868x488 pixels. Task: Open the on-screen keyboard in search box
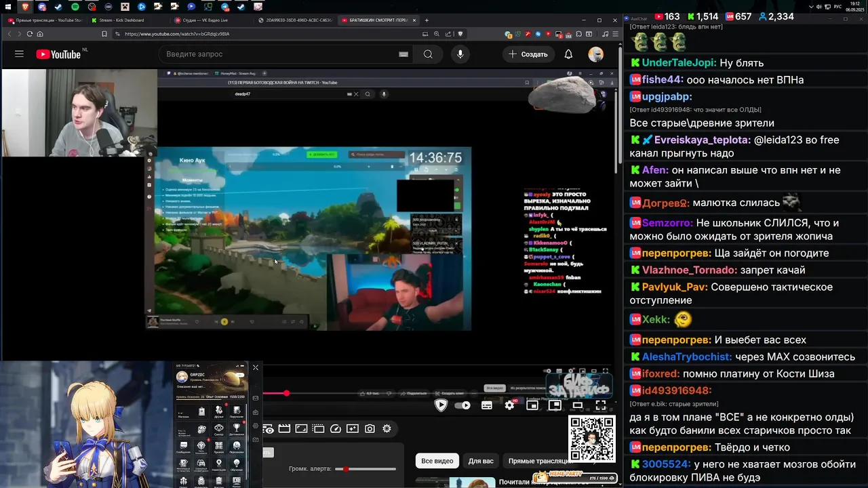[404, 54]
